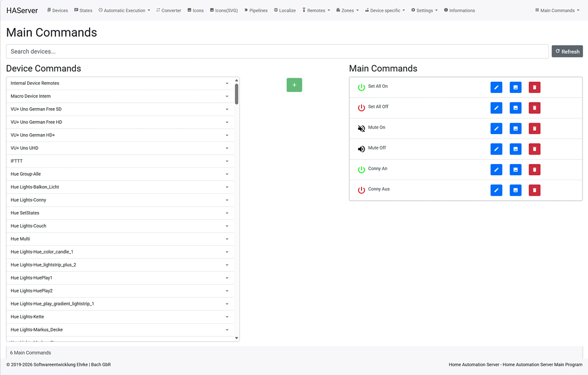588x375 pixels.
Task: Change image for Conny An command
Action: [x=515, y=169]
